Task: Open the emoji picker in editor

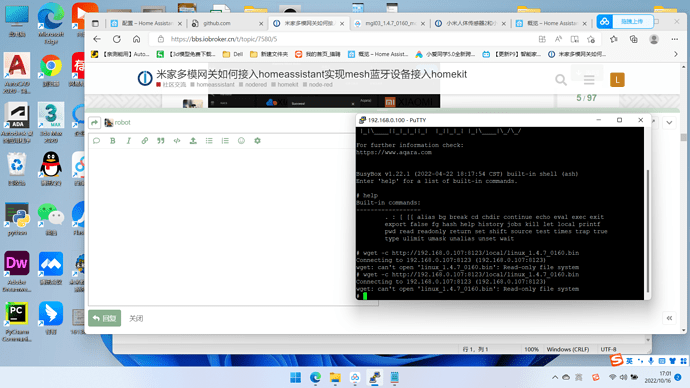Action: (x=241, y=141)
